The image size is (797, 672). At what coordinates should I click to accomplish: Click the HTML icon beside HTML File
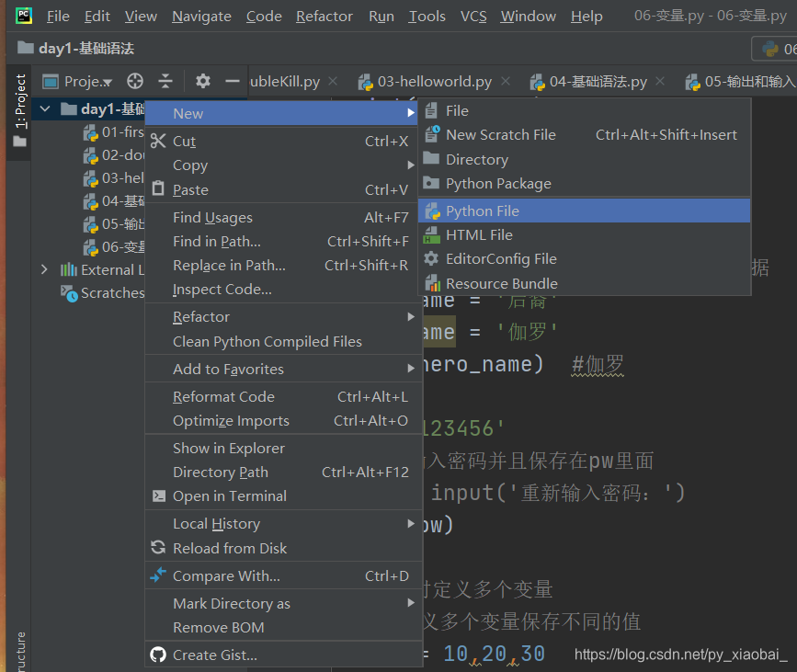click(431, 234)
